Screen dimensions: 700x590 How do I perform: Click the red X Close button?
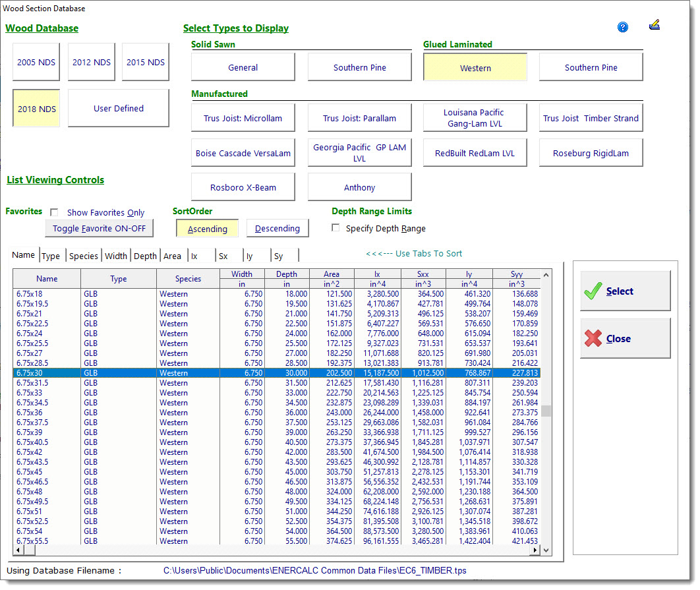click(625, 339)
